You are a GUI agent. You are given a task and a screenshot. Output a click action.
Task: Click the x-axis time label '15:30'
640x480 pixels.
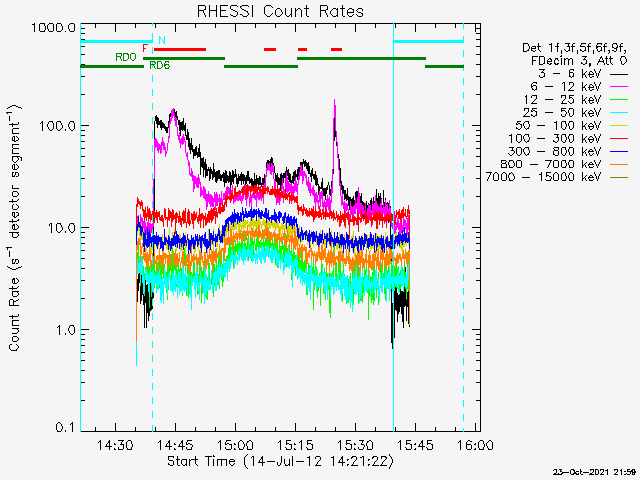tap(356, 445)
